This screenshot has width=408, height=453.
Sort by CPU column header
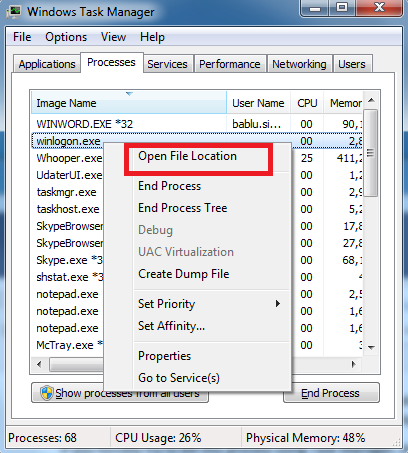point(307,103)
